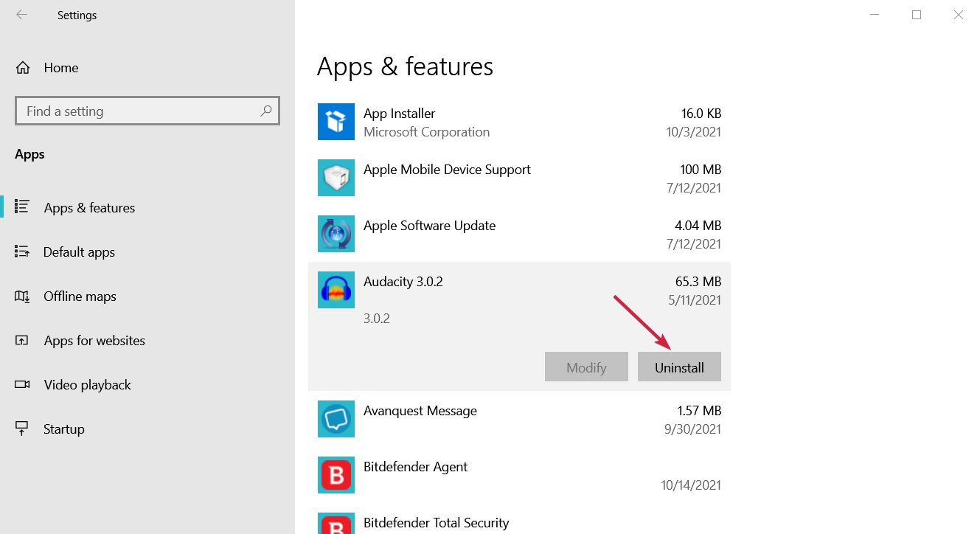Click the Audacity 3.0.2 app name
The width and height of the screenshot is (980, 534).
[x=403, y=282]
